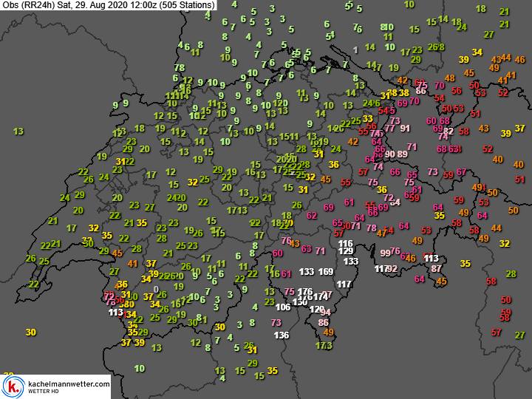Click the green 173 station value
Screen dimensions: 532x399
click(324, 346)
